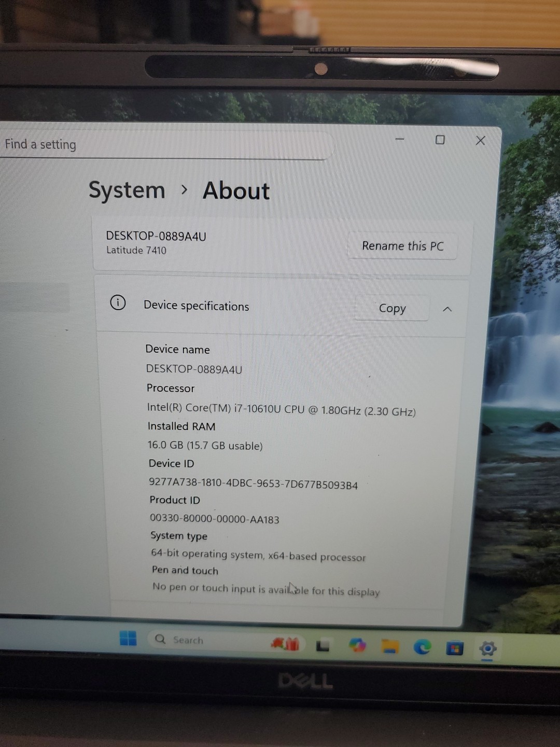This screenshot has height=747, width=560.
Task: Click the 16.0 GB RAM value
Action: pos(205,445)
